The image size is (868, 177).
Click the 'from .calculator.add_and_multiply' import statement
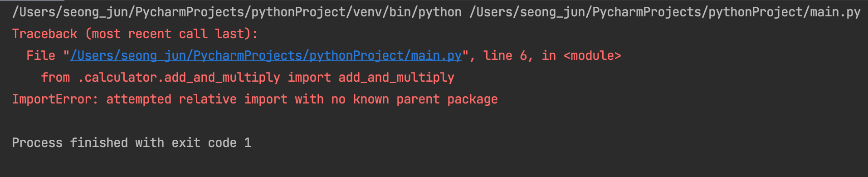(x=161, y=78)
